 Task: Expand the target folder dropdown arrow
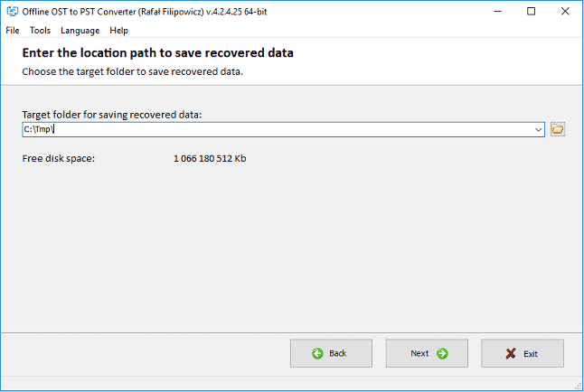click(538, 129)
